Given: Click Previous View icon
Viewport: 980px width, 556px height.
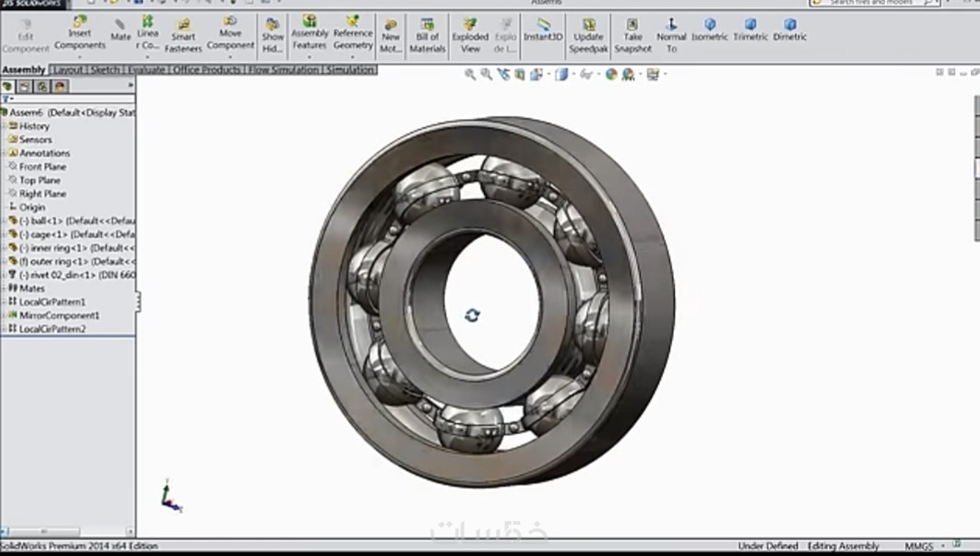Looking at the screenshot, I should [503, 75].
